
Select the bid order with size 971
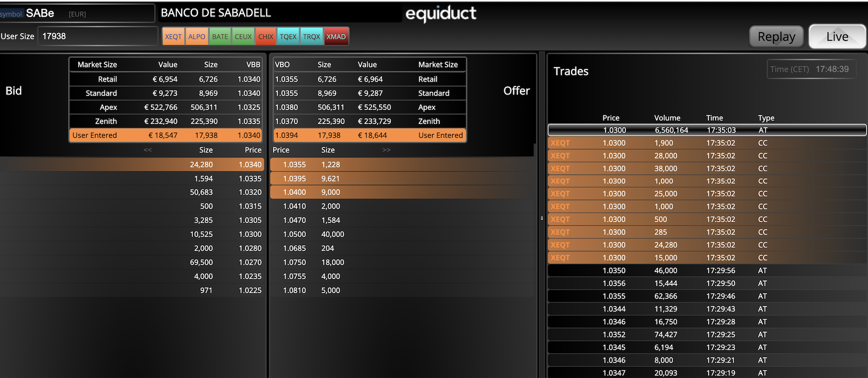(132, 290)
